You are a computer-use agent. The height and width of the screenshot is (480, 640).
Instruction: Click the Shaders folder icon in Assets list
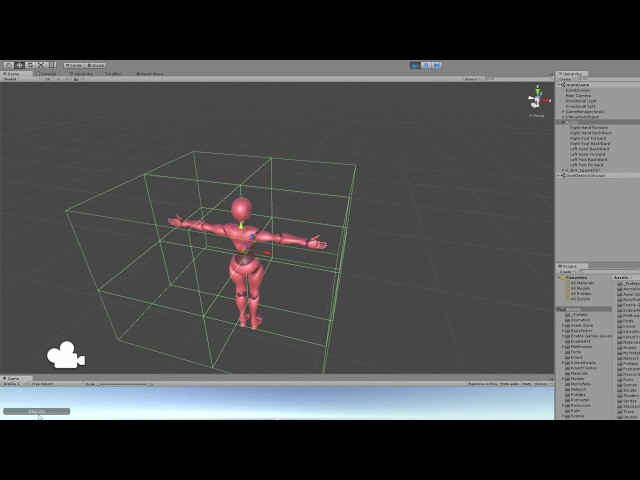click(620, 396)
